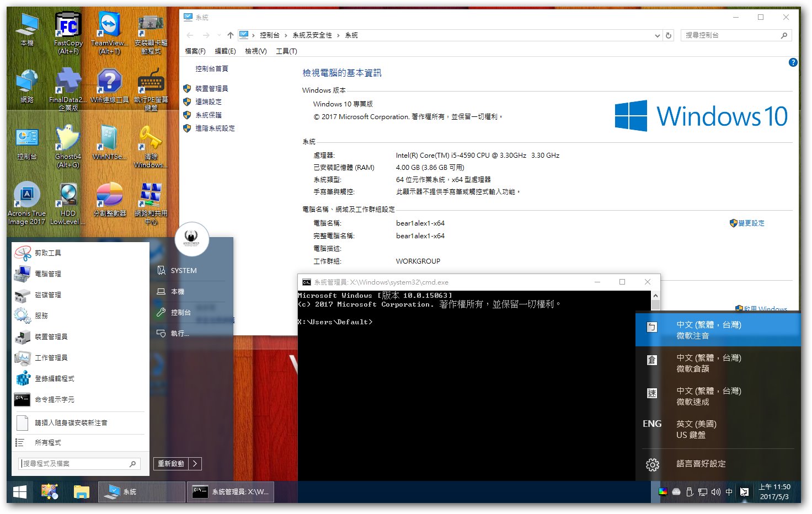Viewport: 812px width, 514px height.
Task: Open 網路和共用中心 desktop shortcut
Action: point(151,204)
